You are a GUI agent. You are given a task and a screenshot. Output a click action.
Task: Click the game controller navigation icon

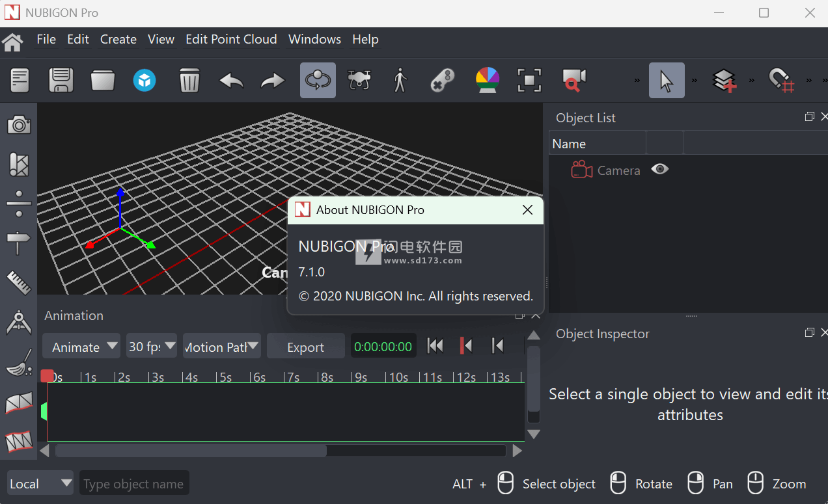[x=442, y=81]
